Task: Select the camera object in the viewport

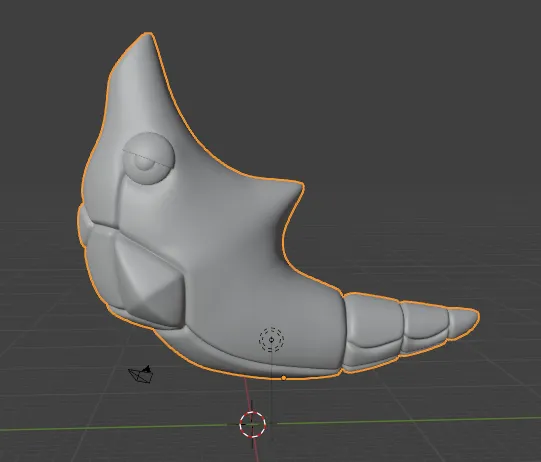Action: tap(141, 374)
